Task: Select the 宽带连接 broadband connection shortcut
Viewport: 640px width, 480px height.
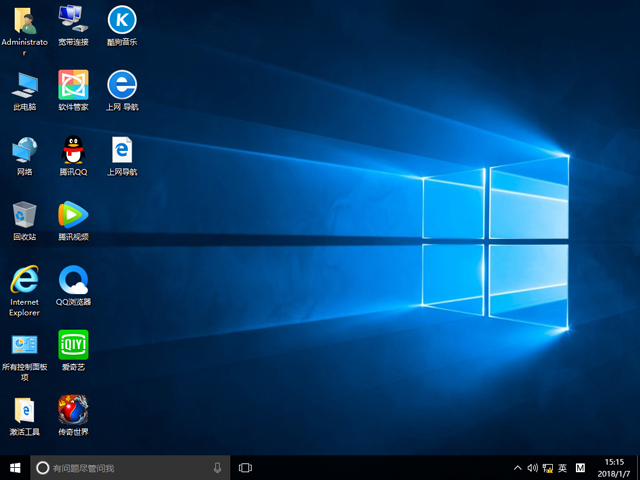Action: click(73, 20)
